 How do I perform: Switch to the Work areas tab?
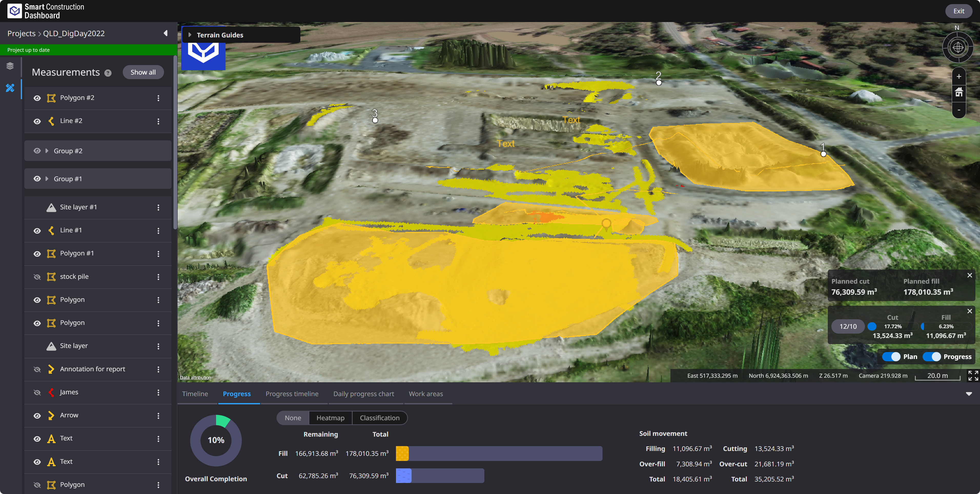(426, 394)
